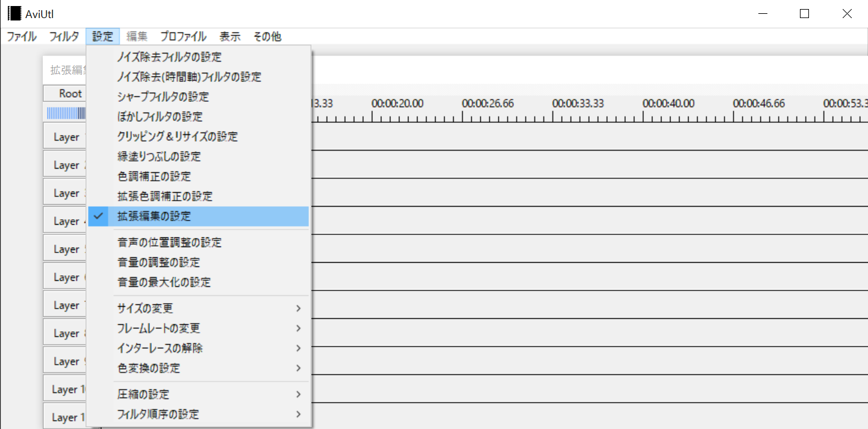868x429 pixels.
Task: Maximize the AviUtl window
Action: (804, 14)
